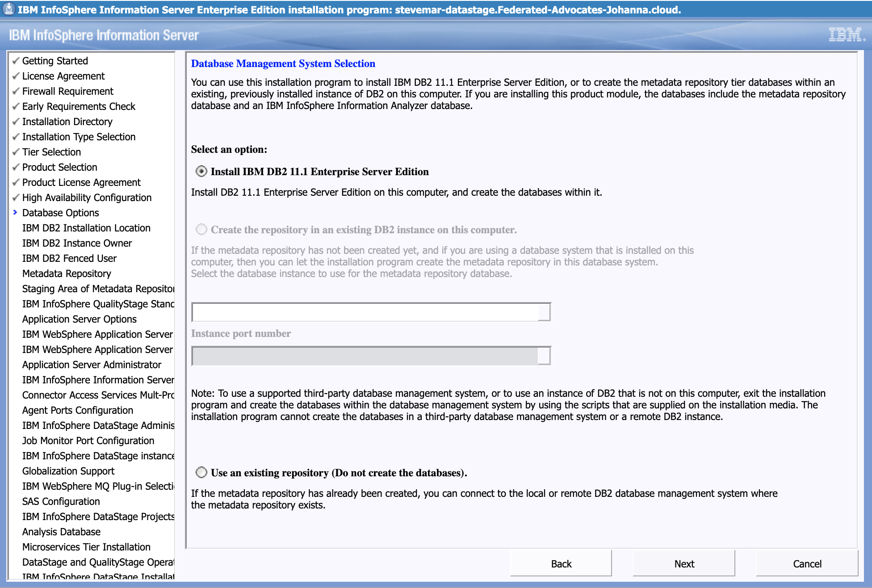Click the checkmark beside Product License Agreement
This screenshot has width=872, height=588.
coord(16,182)
